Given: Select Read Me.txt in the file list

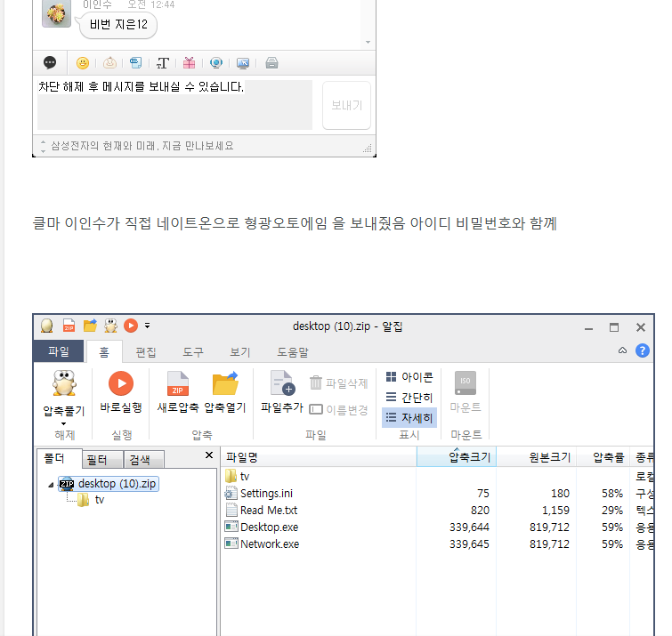Looking at the screenshot, I should pos(268,510).
